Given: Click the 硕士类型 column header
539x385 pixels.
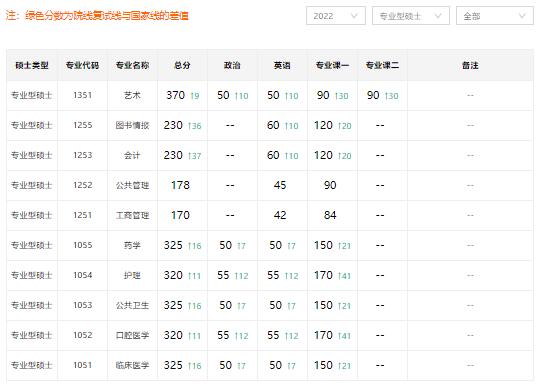Looking at the screenshot, I should 32,65.
